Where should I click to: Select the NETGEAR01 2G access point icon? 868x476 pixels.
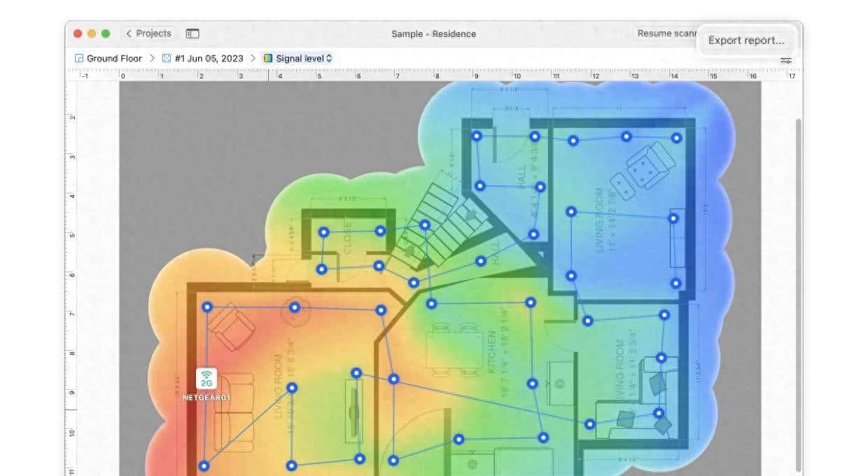(x=206, y=379)
